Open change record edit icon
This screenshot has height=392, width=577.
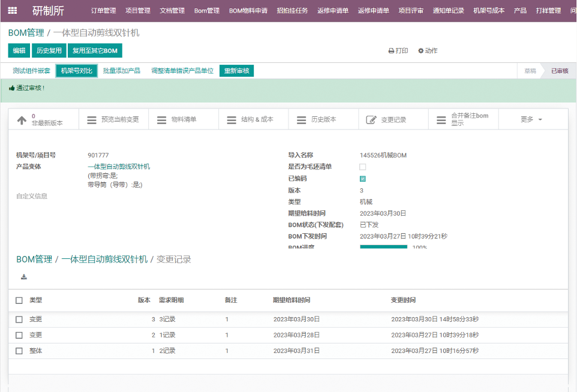tap(371, 120)
